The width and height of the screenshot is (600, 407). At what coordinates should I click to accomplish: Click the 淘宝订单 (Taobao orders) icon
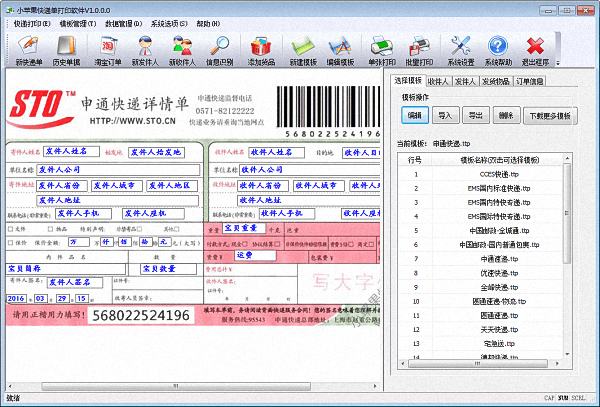(x=108, y=47)
